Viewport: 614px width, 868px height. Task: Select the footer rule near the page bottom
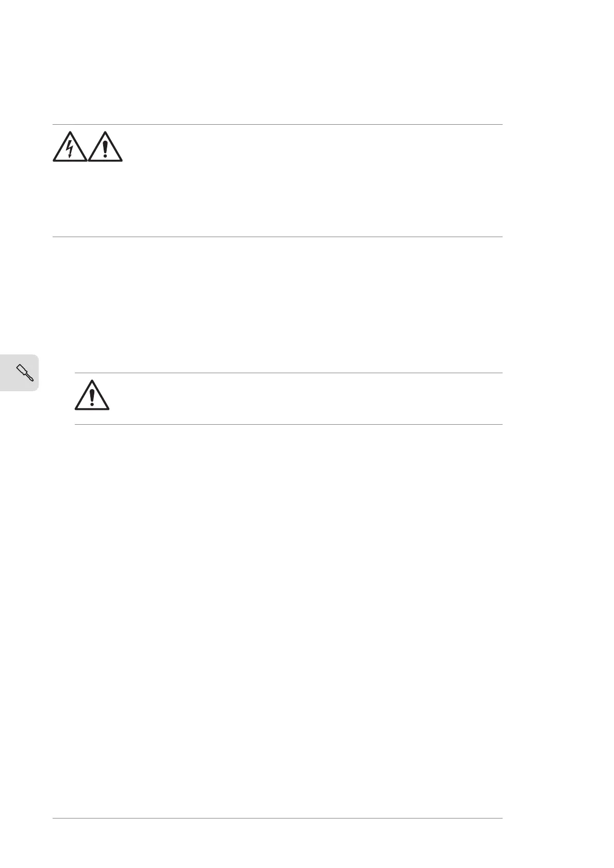click(x=277, y=818)
